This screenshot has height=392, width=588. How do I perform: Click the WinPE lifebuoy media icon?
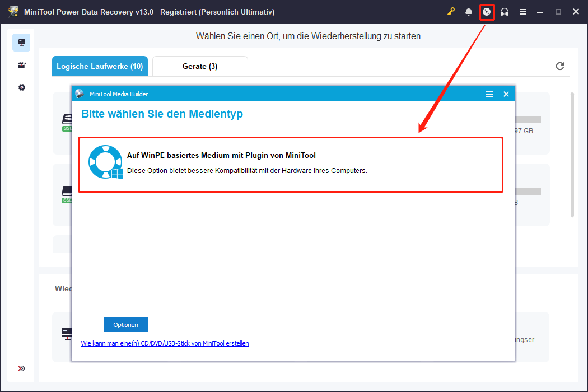click(106, 162)
